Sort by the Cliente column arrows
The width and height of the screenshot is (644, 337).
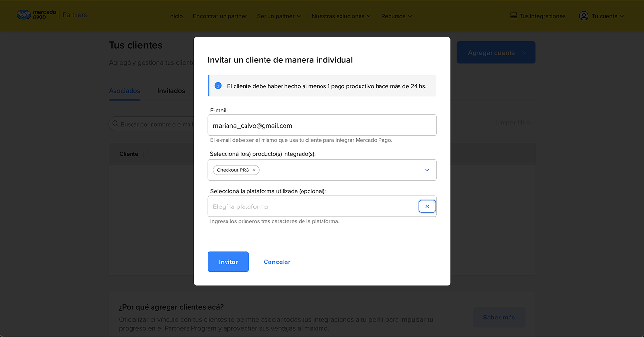(x=145, y=154)
